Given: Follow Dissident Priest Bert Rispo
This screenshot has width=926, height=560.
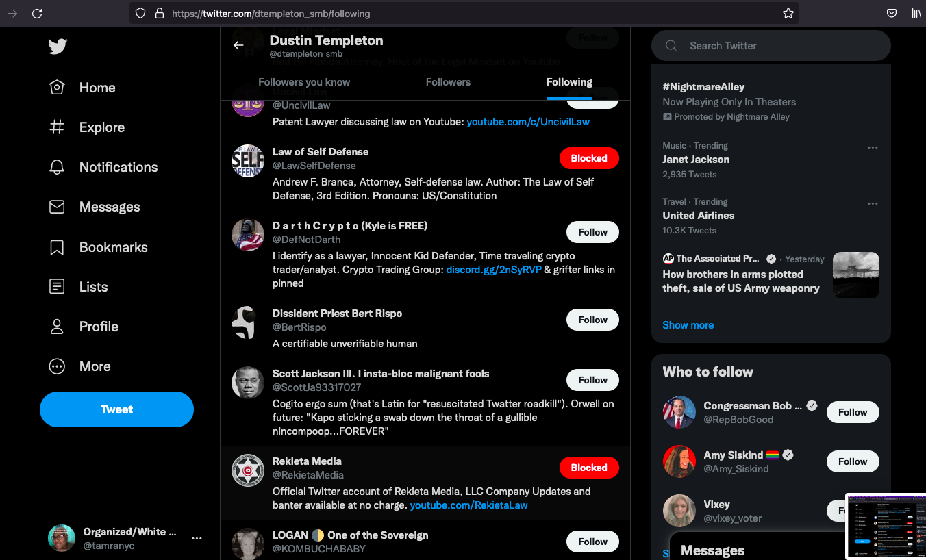Looking at the screenshot, I should [592, 320].
